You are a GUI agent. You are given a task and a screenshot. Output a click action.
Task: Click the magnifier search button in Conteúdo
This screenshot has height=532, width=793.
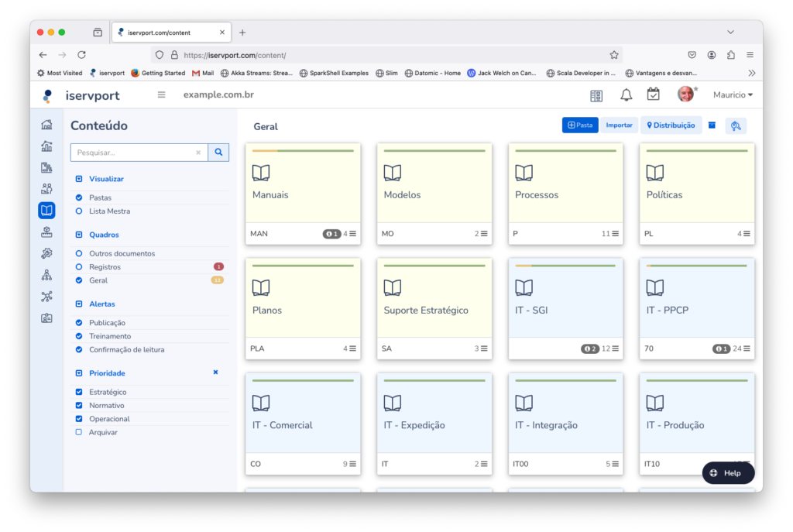point(218,153)
